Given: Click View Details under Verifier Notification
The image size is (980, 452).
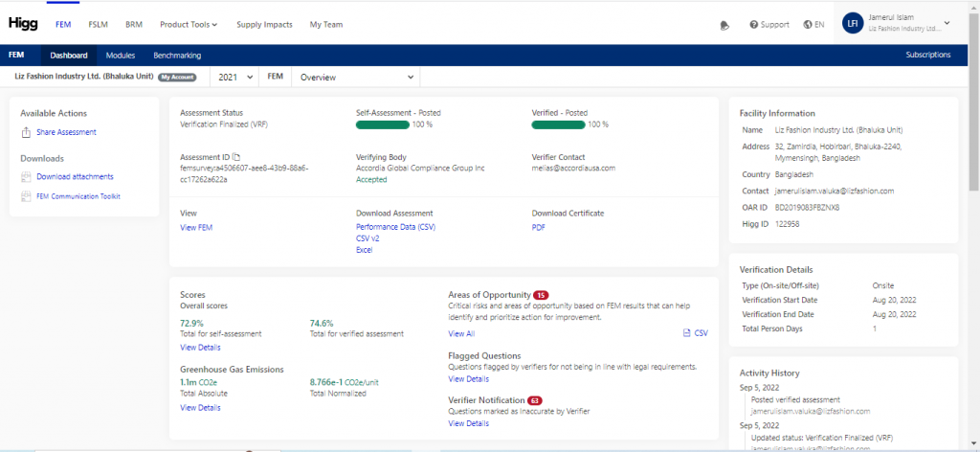Looking at the screenshot, I should tap(469, 423).
